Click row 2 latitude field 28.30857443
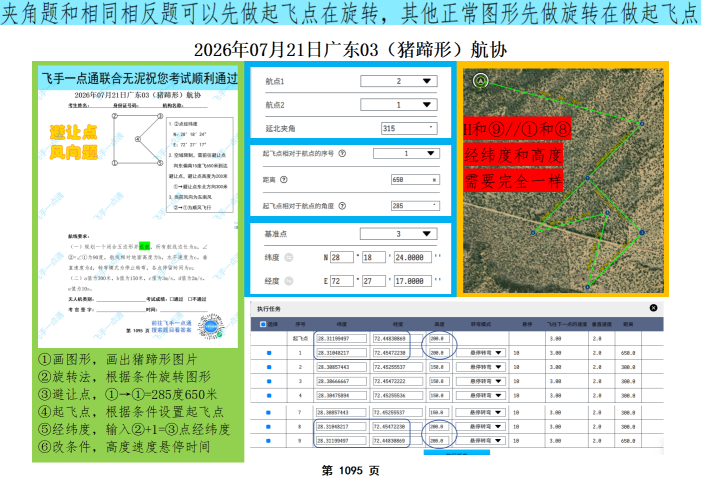The height and width of the screenshot is (496, 701). [342, 367]
